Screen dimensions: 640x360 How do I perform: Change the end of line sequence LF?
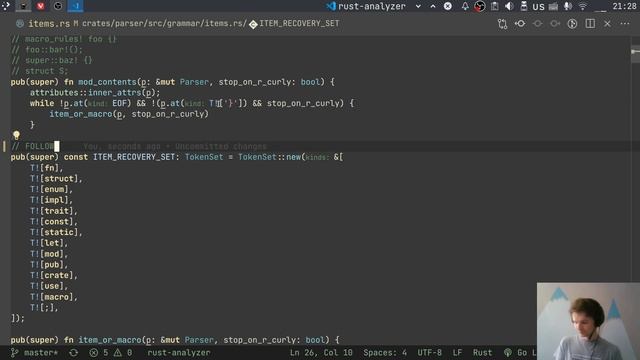(x=457, y=353)
